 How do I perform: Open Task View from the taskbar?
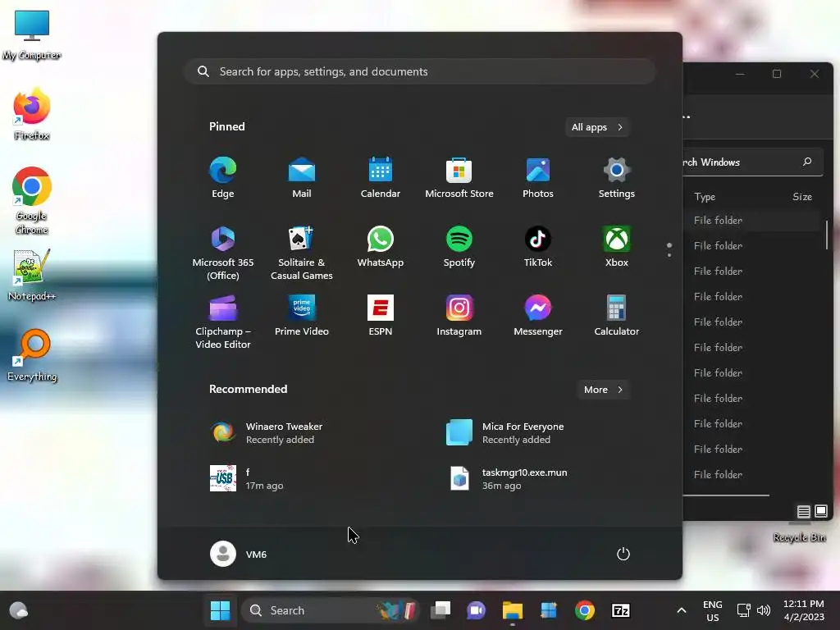coord(441,610)
